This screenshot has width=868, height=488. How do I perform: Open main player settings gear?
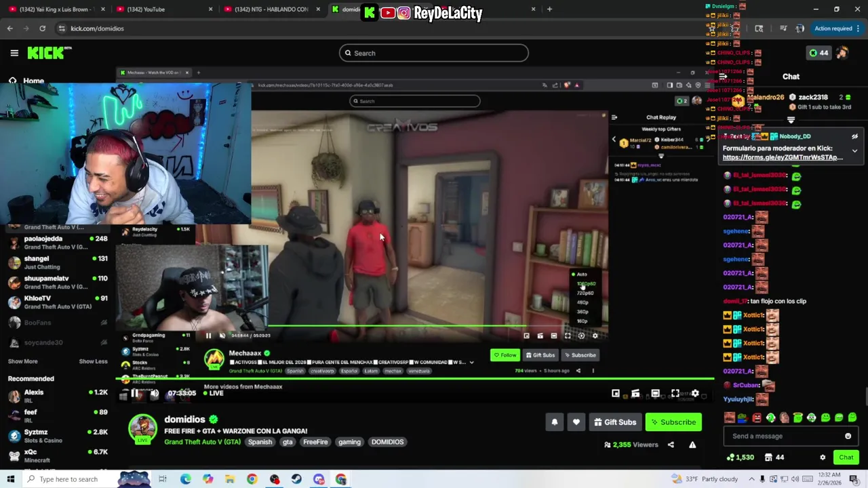pyautogui.click(x=695, y=393)
